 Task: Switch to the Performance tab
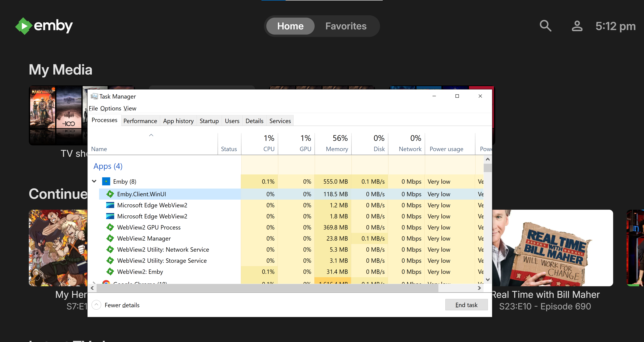pos(140,121)
